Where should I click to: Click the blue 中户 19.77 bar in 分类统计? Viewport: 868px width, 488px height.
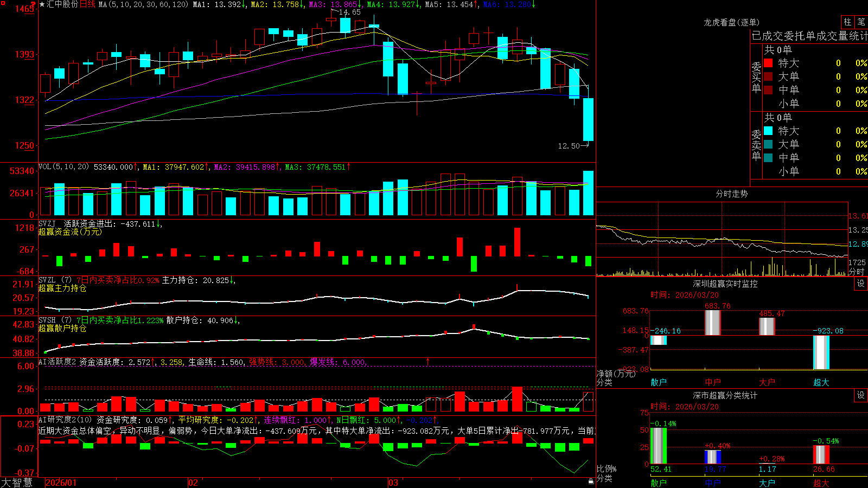712,457
